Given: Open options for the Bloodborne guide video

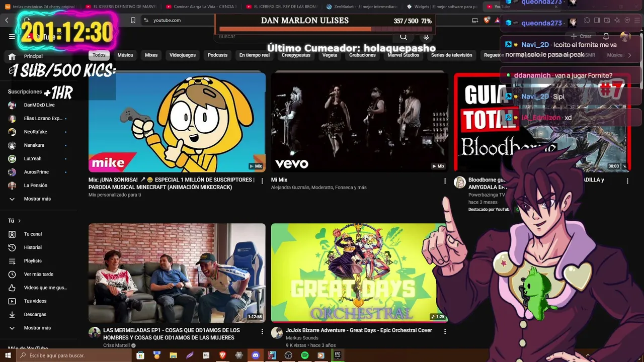Looking at the screenshot, I should point(627,181).
